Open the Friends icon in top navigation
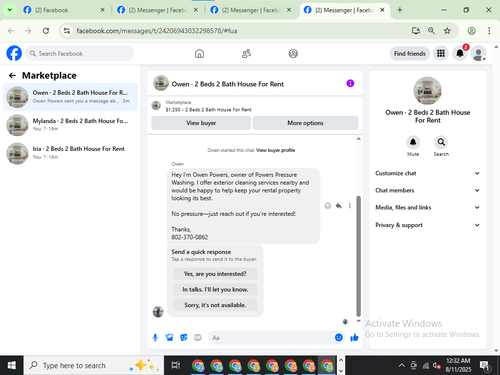Screen dimensions: 500x375 click(x=246, y=53)
